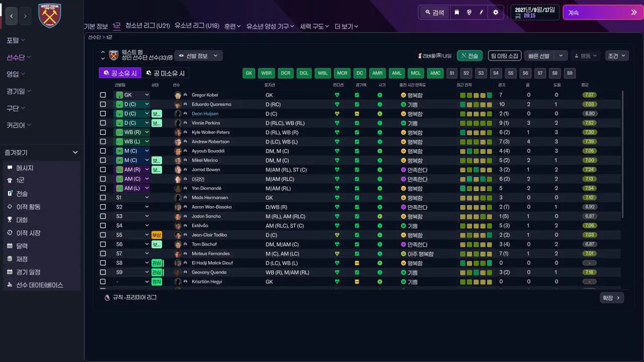
Task: Click the 검색 search field
Action: click(x=435, y=13)
